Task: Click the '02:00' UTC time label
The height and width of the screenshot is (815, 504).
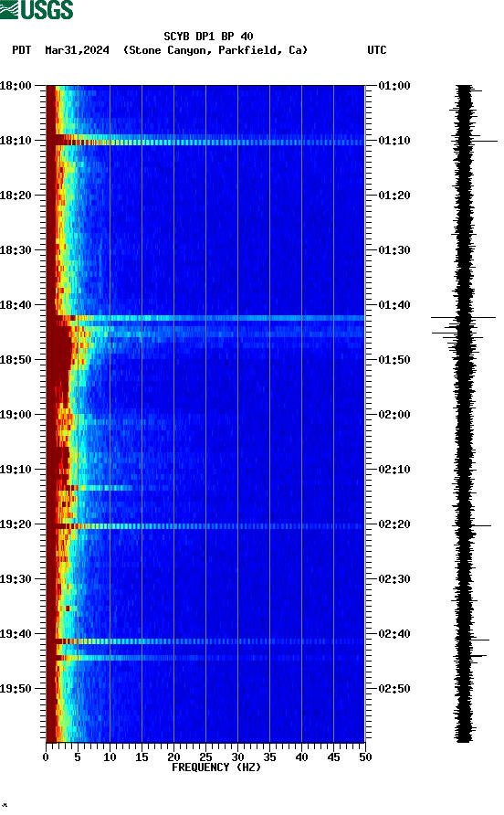Action: pyautogui.click(x=394, y=415)
